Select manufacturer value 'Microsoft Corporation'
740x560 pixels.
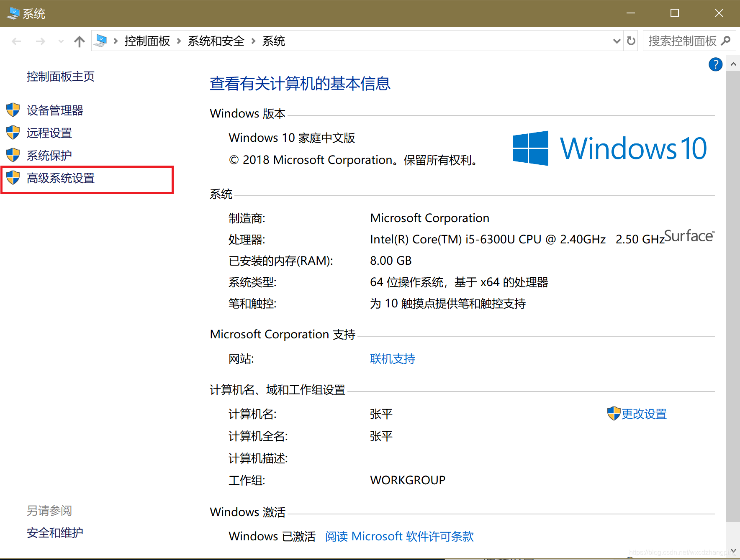(x=430, y=218)
